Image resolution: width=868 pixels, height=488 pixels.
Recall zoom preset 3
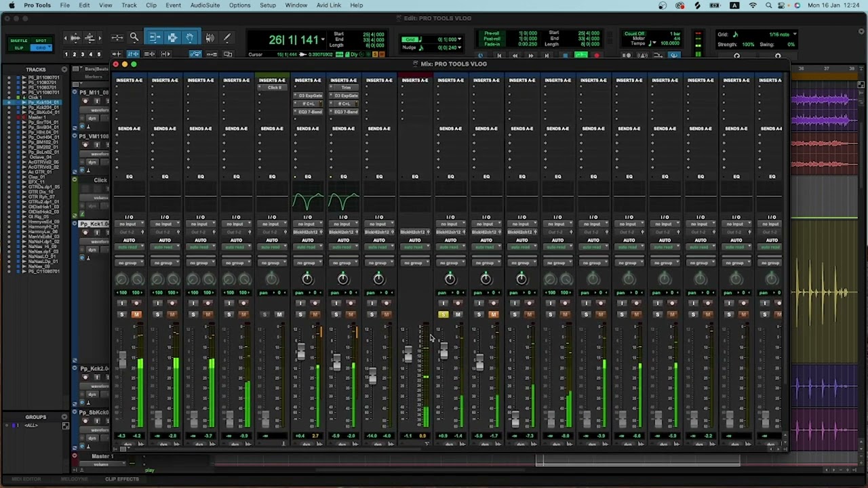click(82, 54)
